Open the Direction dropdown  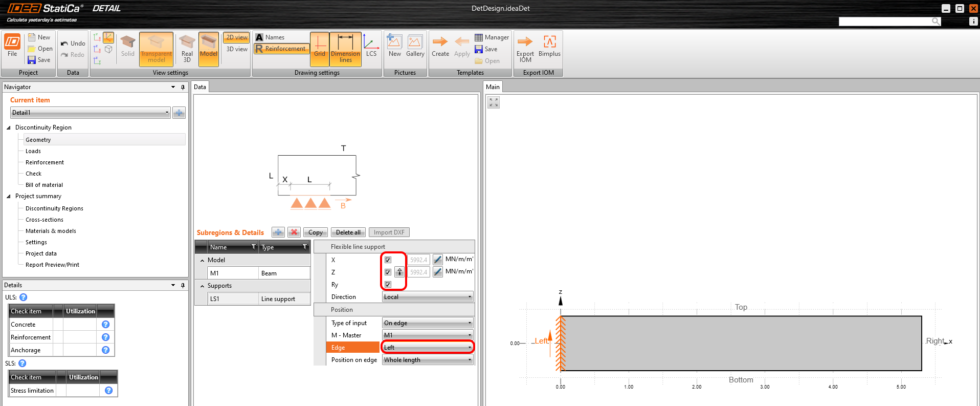pos(428,297)
